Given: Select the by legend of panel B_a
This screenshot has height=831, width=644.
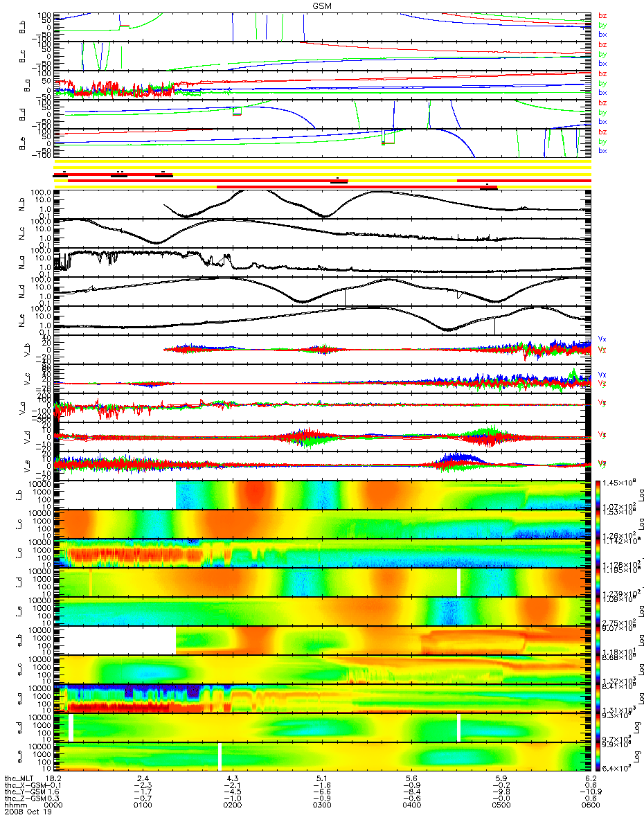Looking at the screenshot, I should point(602,83).
